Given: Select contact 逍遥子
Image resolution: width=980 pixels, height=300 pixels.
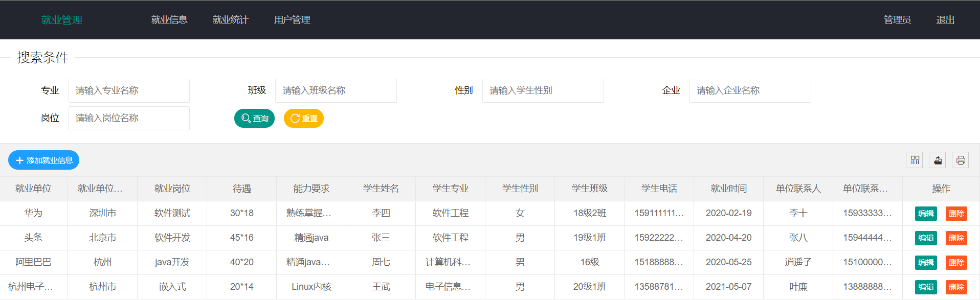Looking at the screenshot, I should (798, 262).
